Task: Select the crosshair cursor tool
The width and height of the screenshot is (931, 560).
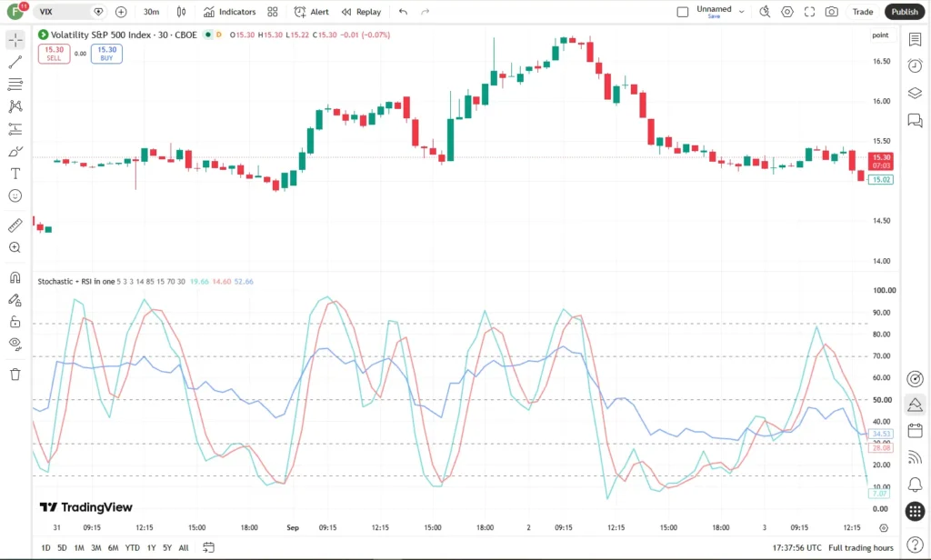Action: 15,40
